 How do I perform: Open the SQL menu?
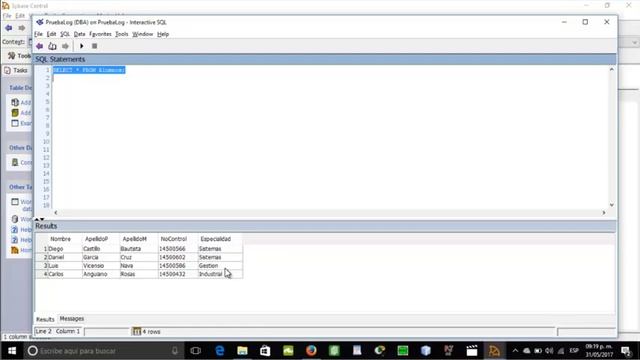pos(65,34)
